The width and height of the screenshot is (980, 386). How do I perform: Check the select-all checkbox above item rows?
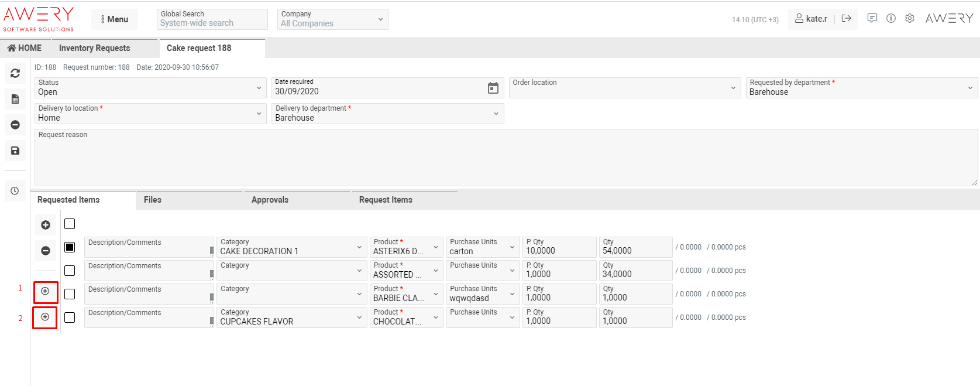tap(70, 224)
